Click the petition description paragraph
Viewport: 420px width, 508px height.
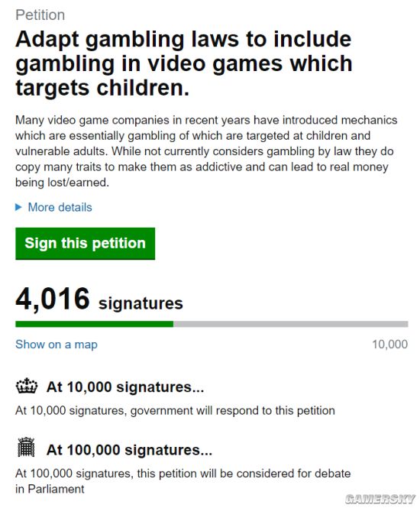tap(206, 151)
